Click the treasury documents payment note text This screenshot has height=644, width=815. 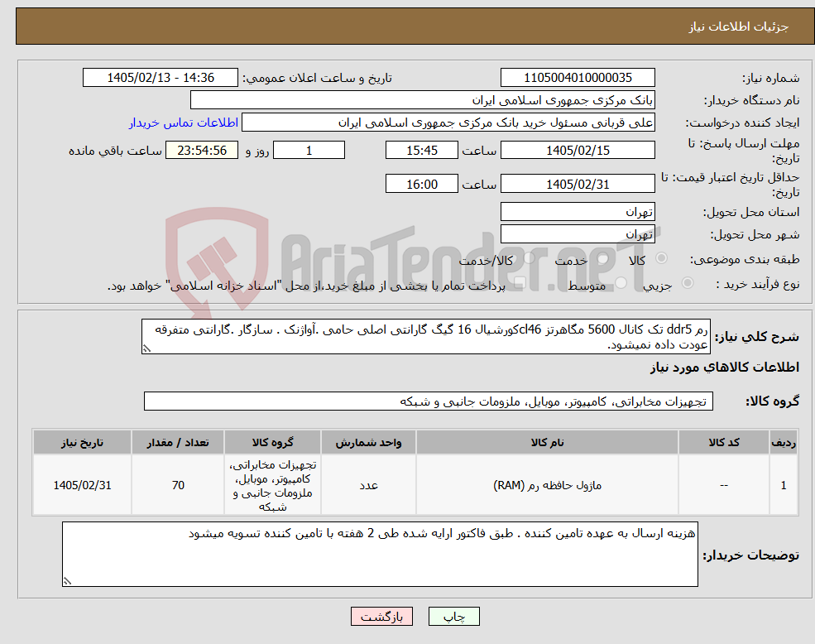tap(306, 286)
